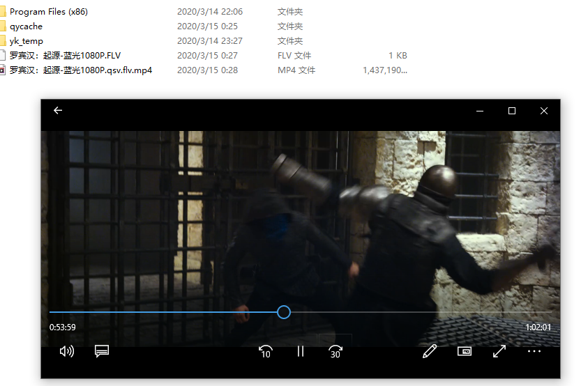Click the Program Files (x86) folder icon
The image size is (588, 386).
(x=3, y=12)
